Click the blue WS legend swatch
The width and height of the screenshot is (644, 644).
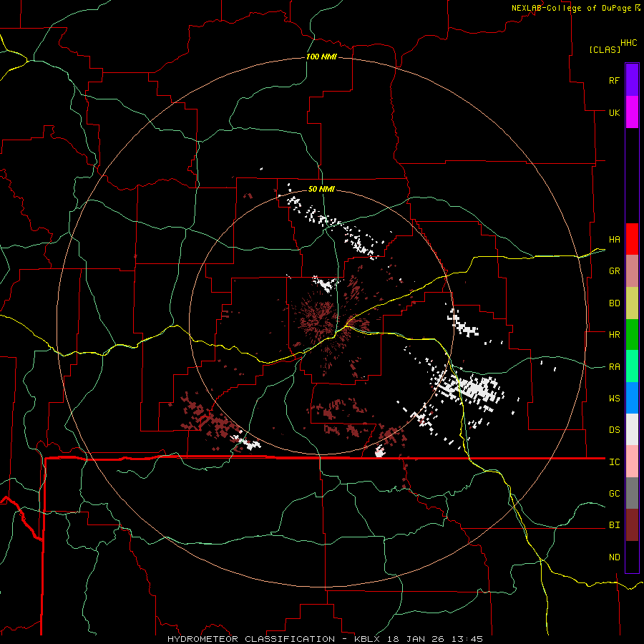click(x=632, y=398)
